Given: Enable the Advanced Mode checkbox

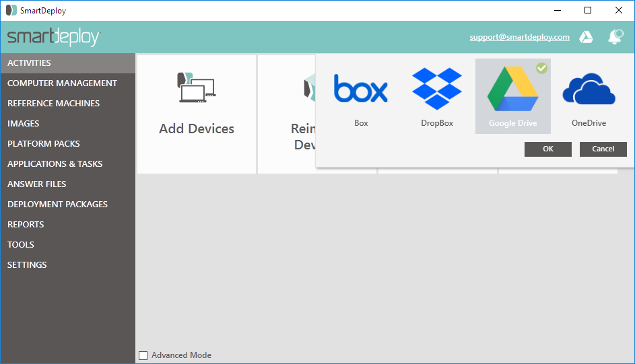Looking at the screenshot, I should click(143, 355).
